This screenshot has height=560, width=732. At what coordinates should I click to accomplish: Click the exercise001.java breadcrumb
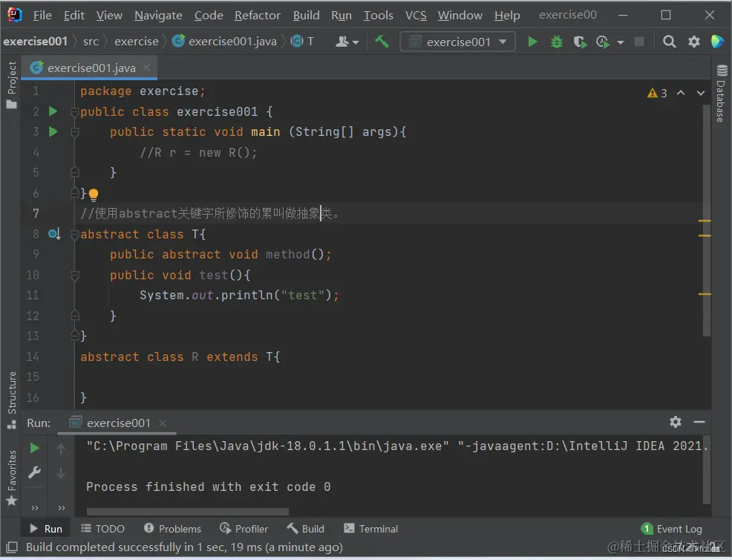[224, 42]
